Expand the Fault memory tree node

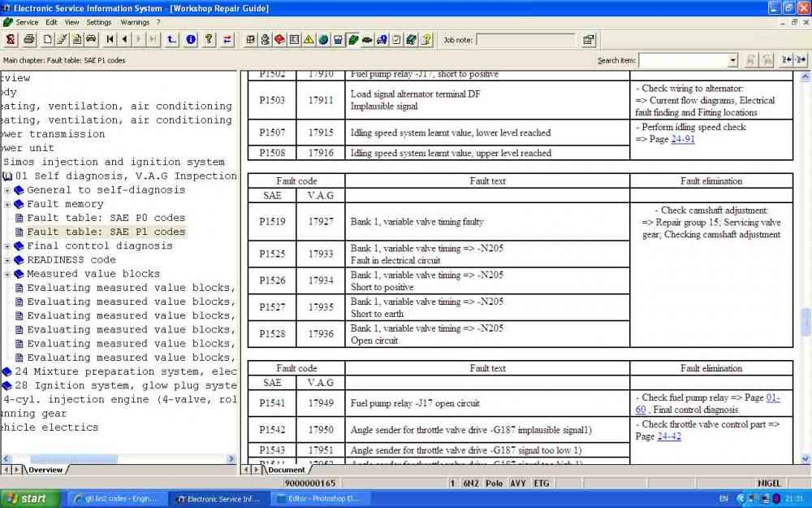[7, 204]
